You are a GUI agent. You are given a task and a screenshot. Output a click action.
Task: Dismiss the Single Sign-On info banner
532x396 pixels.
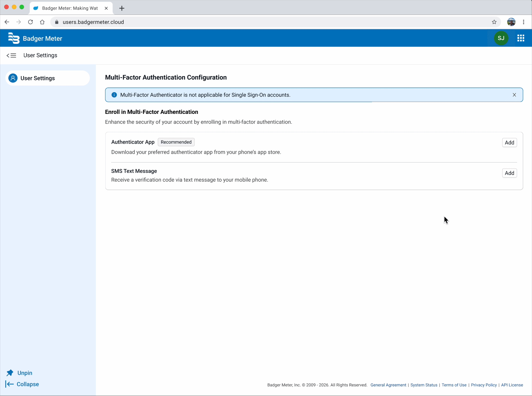click(x=514, y=95)
